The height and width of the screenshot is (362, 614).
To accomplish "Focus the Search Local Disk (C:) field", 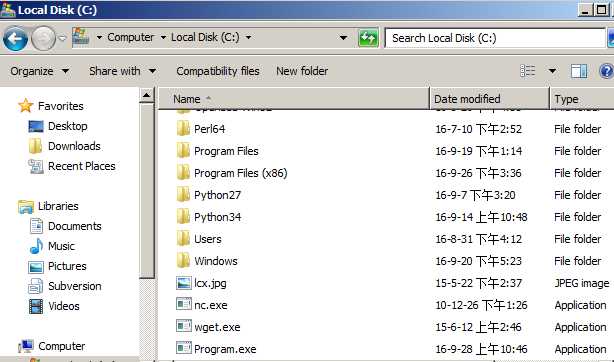I will (x=495, y=38).
